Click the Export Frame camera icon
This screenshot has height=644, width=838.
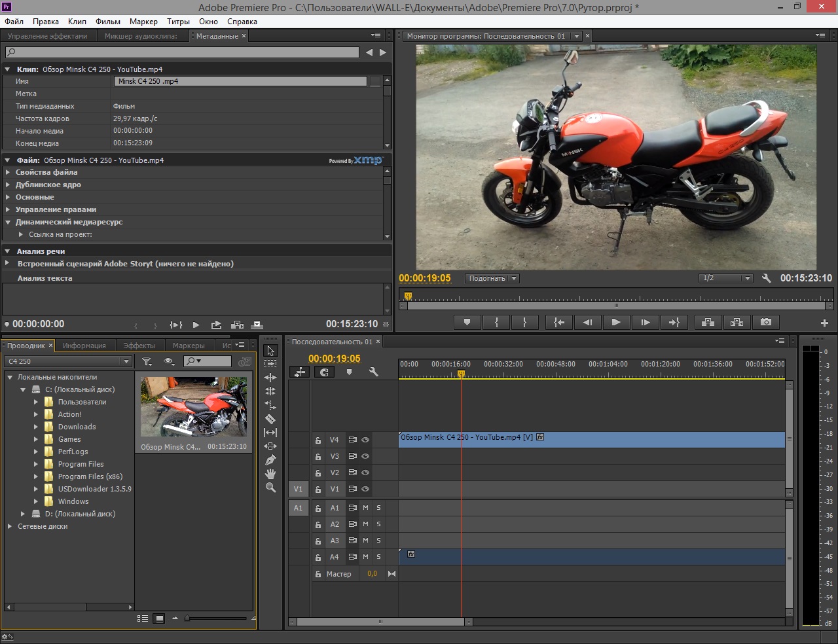point(766,322)
